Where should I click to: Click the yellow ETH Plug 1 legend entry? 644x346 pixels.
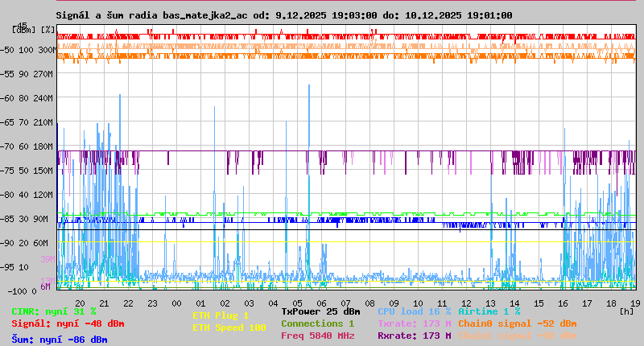[221, 315]
